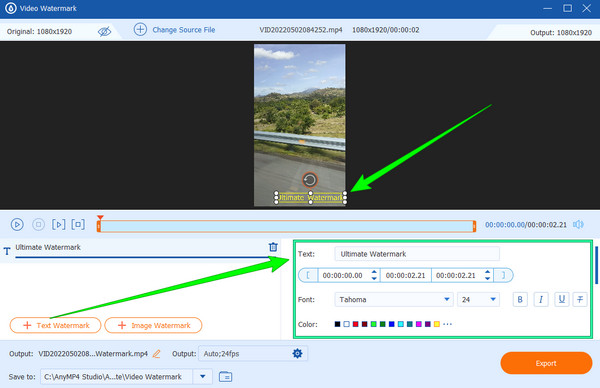Toggle original preview eye icon
This screenshot has width=600, height=388.
(104, 31)
